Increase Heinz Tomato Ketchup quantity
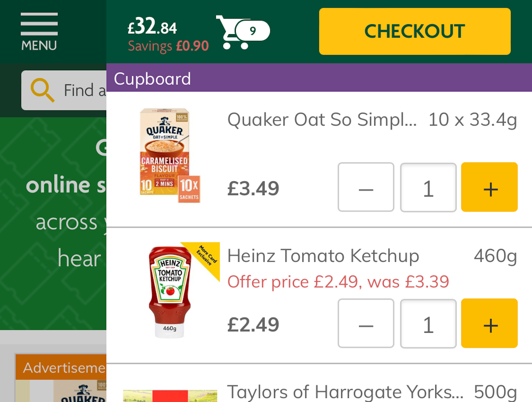 (x=489, y=323)
